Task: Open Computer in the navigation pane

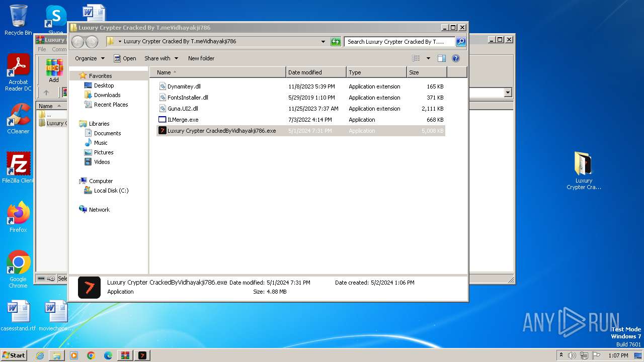Action: [101, 181]
